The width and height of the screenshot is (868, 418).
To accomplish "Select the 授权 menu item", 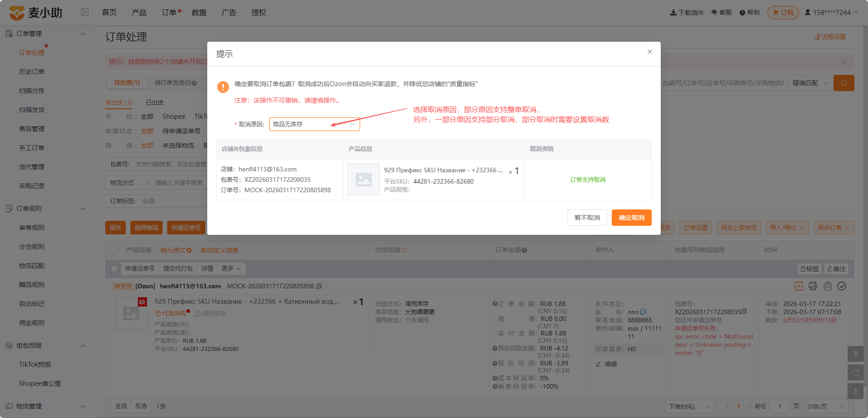I will [x=259, y=12].
